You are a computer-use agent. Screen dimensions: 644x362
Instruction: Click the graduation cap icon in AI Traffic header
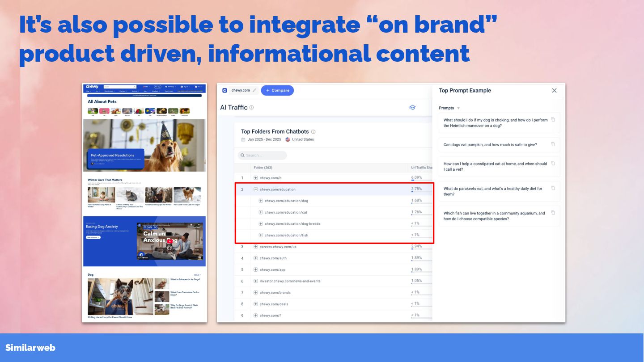[x=412, y=108]
